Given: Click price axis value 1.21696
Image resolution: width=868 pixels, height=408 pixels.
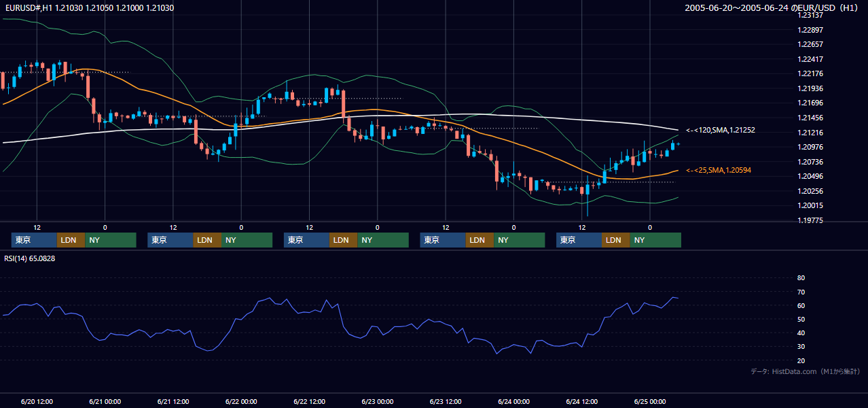Looking at the screenshot, I should click(x=811, y=103).
